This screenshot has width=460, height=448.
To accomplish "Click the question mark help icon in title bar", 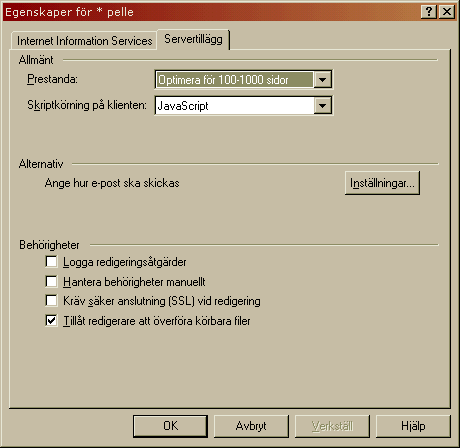I will (x=429, y=12).
